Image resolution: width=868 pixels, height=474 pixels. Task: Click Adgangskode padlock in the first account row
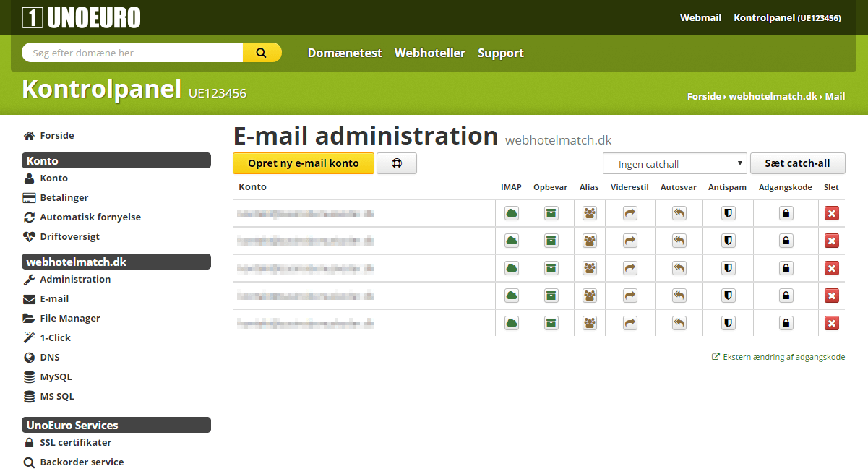[786, 213]
